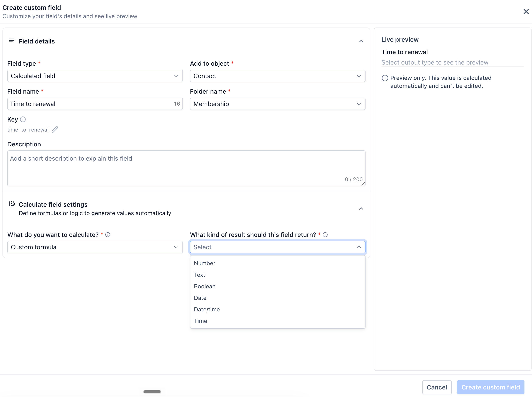Click the Live preview info icon
This screenshot has height=397, width=532.
pos(385,78)
